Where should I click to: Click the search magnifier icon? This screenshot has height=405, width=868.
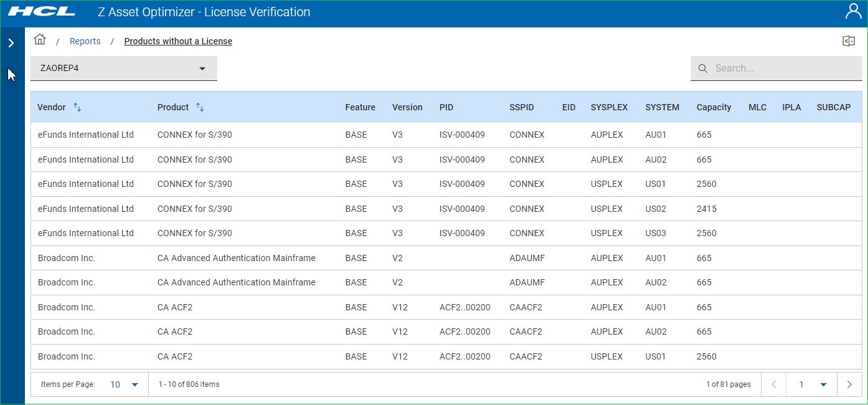(703, 69)
